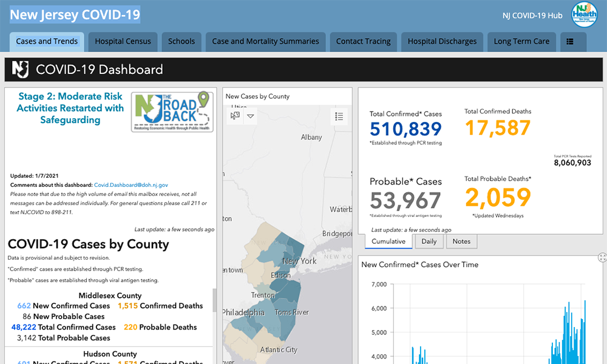Click the Road Back logo image
The height and width of the screenshot is (364, 607).
(172, 112)
